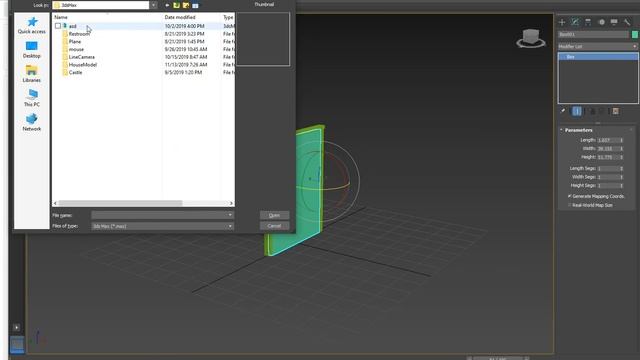Go back with the dialog's back arrow

[x=167, y=5]
